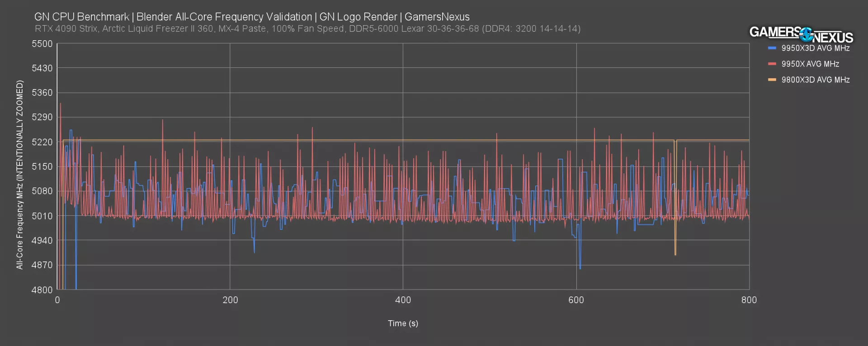Select the 9950X3D AVG MHz legend label
Screen dimensions: 868x346
(x=815, y=48)
